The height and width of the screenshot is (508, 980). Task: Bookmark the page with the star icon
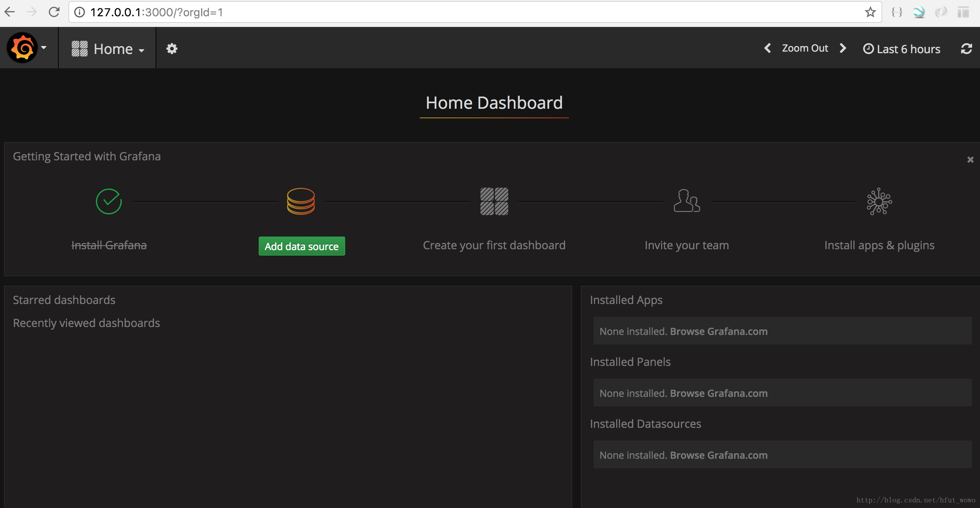[x=870, y=12]
